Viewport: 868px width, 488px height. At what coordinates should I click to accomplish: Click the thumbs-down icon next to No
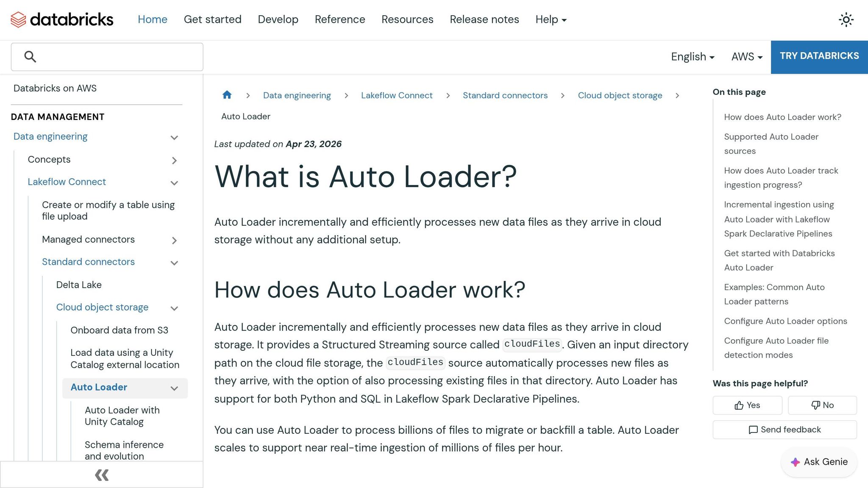(816, 405)
